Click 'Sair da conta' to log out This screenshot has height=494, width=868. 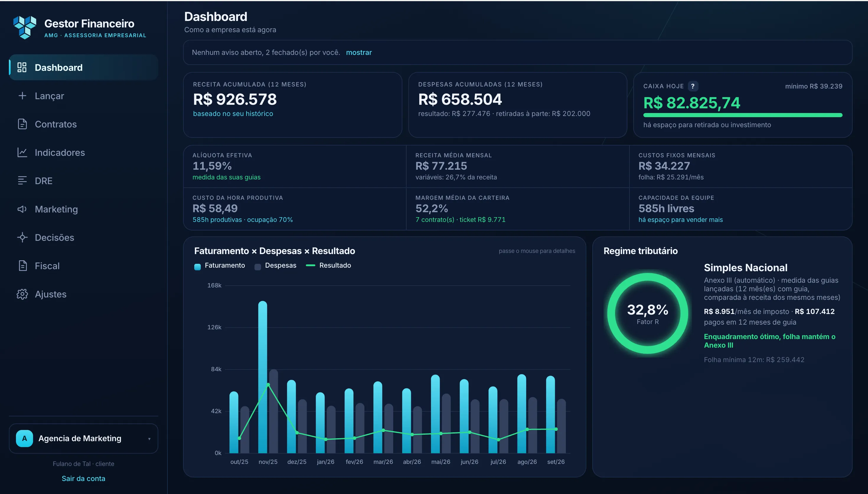[x=84, y=478]
